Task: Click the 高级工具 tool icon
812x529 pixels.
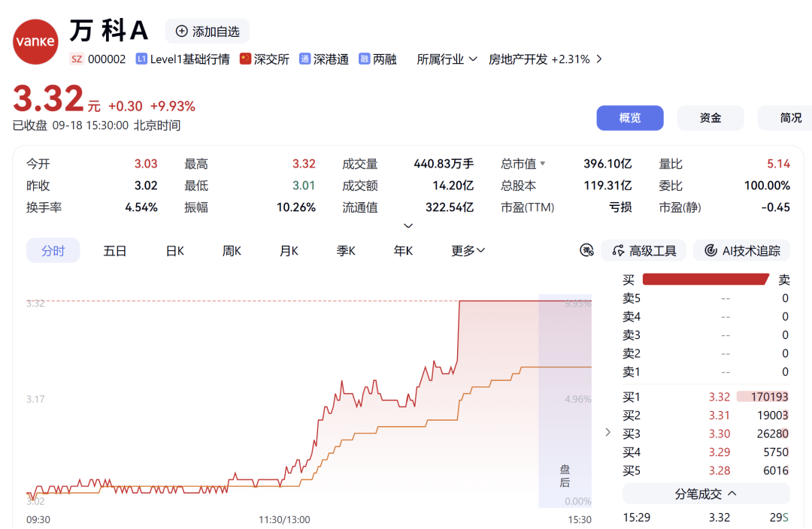Action: 618,250
